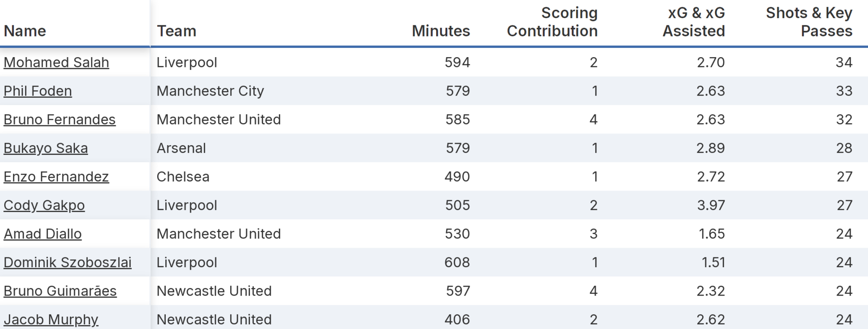Open Phil Foden's player page
This screenshot has width=868, height=329.
pyautogui.click(x=38, y=91)
